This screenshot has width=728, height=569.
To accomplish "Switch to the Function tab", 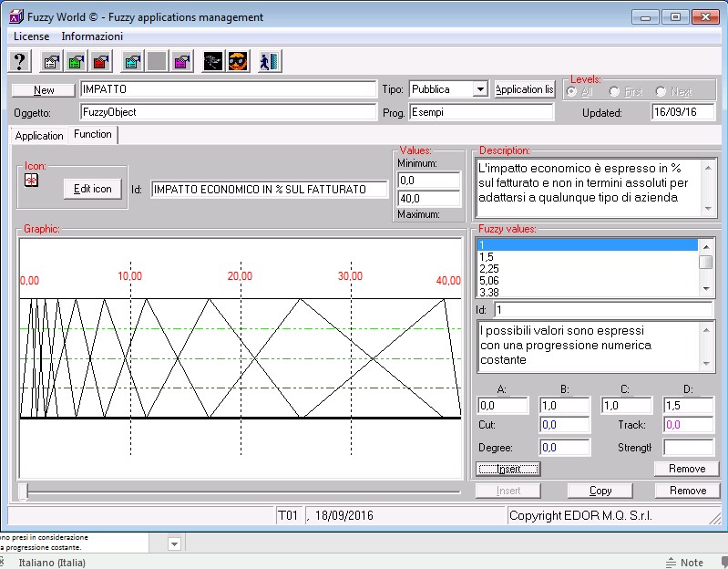I will (93, 134).
